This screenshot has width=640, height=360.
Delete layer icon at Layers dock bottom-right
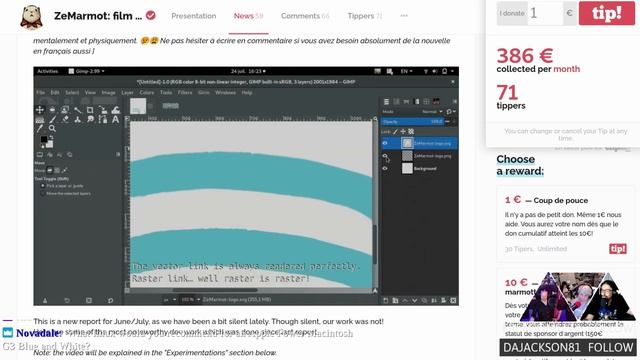pyautogui.click(x=453, y=300)
